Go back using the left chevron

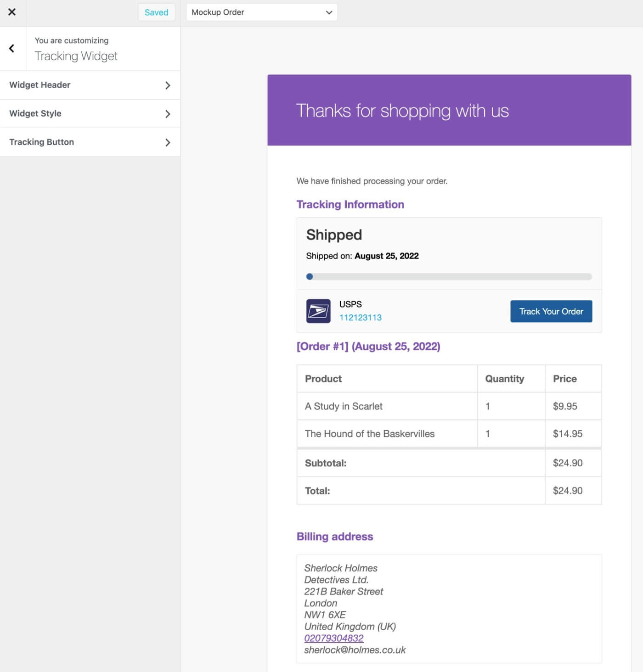point(12,49)
